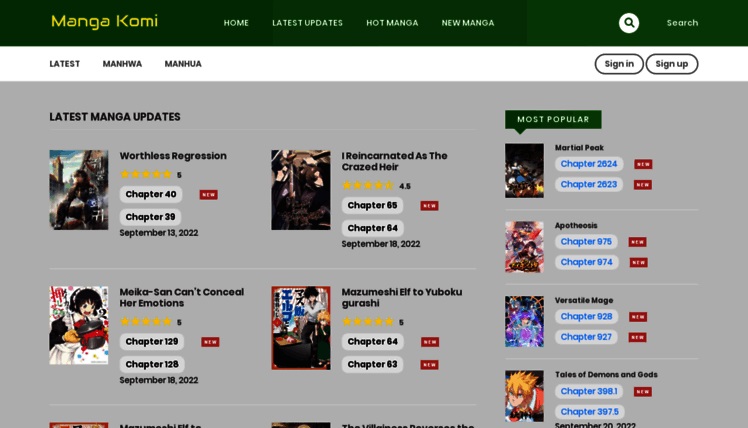The height and width of the screenshot is (428, 748).
Task: Click NEW badge beside Chapter 129
Action: coord(210,342)
